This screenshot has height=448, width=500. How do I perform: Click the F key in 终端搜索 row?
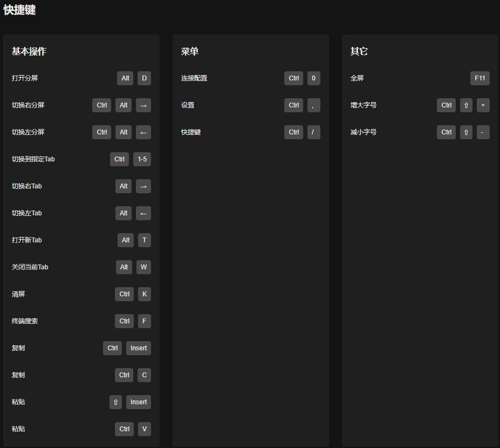coord(145,321)
